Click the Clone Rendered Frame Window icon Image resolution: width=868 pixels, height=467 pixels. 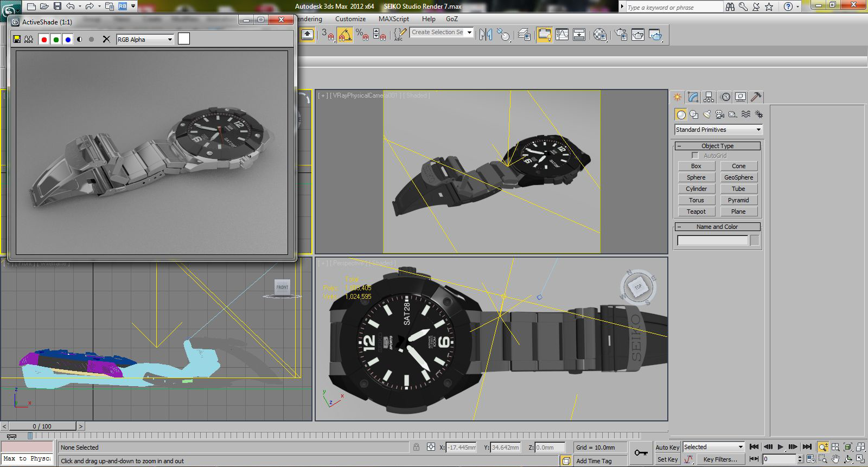29,39
